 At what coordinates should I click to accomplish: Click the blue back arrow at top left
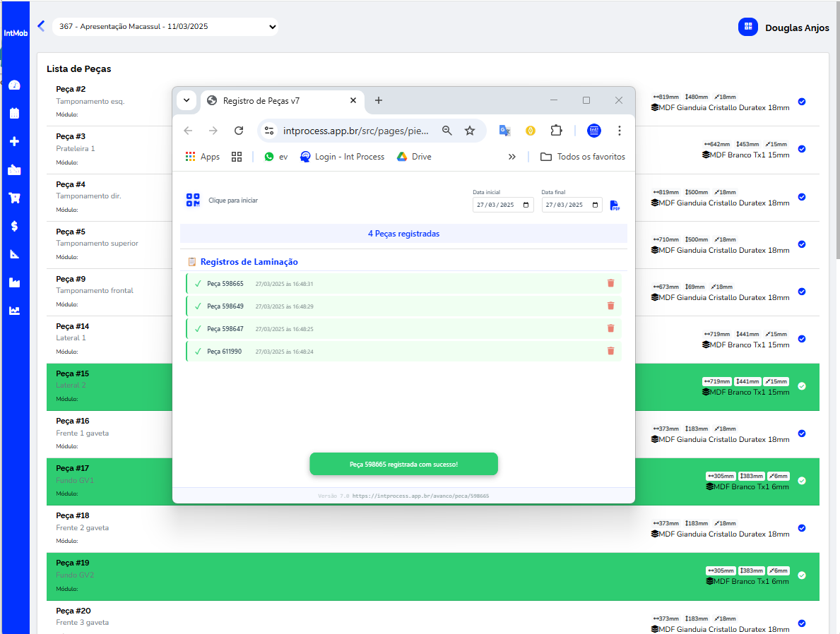coord(41,26)
